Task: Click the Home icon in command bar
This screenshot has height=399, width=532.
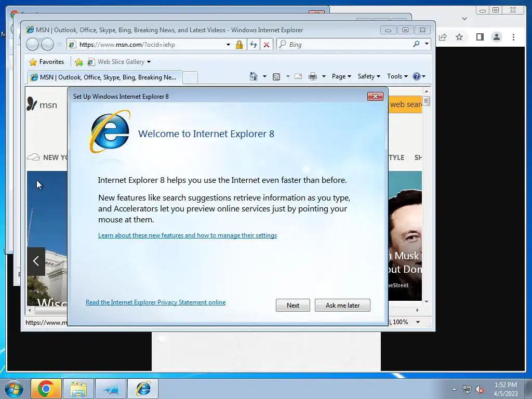Action: [254, 76]
